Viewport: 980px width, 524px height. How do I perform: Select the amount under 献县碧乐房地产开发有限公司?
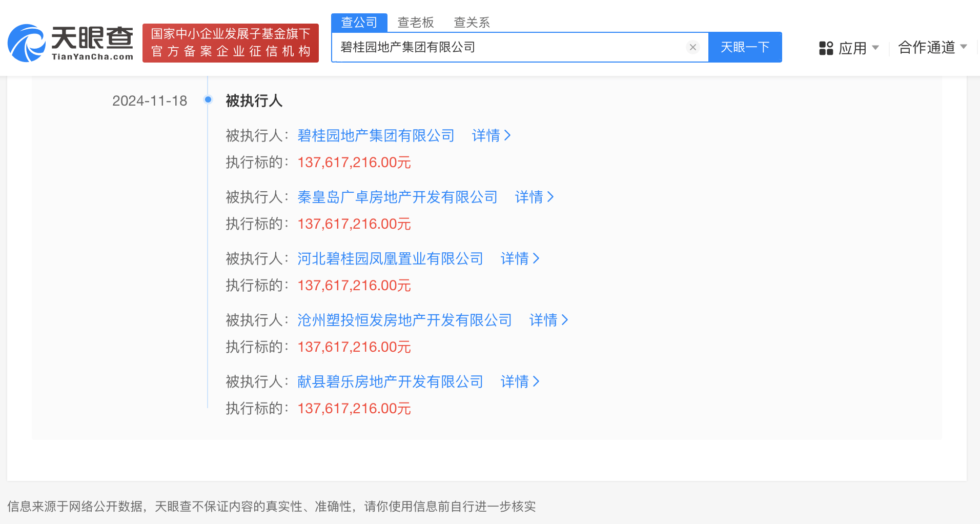[x=354, y=409]
